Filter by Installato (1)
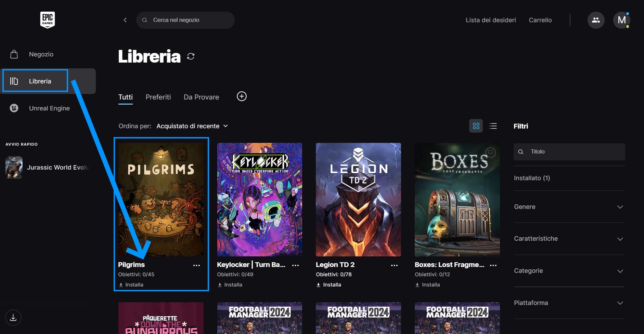The image size is (644, 334). (x=532, y=178)
